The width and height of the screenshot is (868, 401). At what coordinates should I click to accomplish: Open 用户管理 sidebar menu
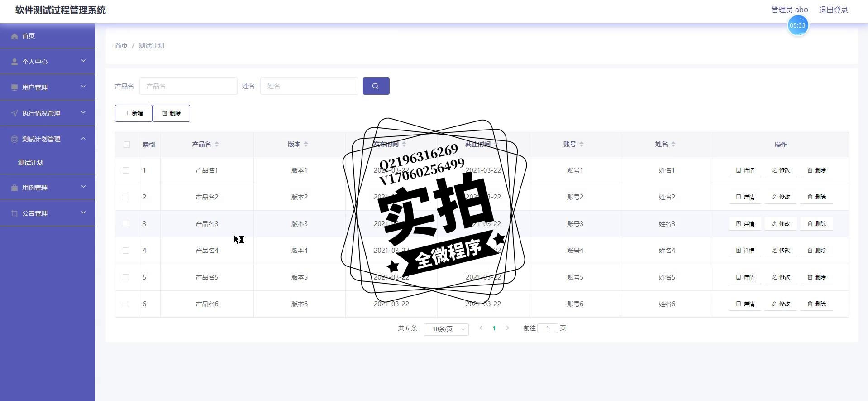(x=48, y=87)
